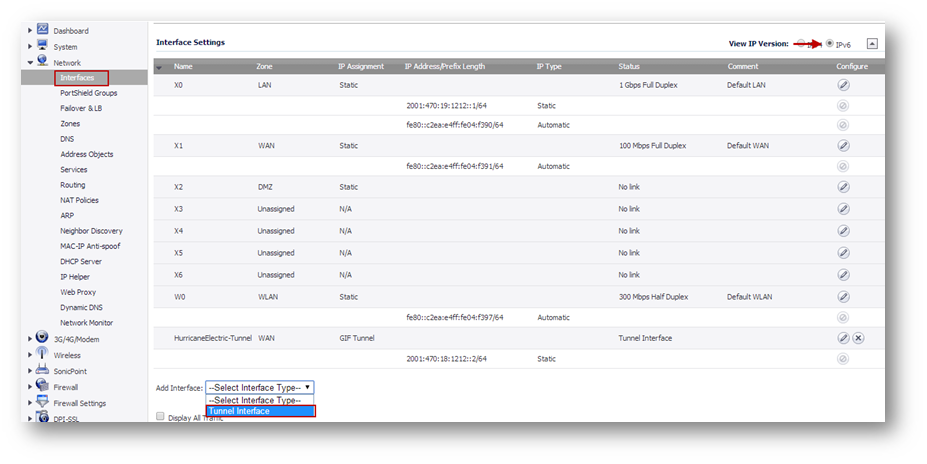This screenshot has height=464, width=927.
Task: Choose Tunnel Interface from dropdown list
Action: (x=260, y=411)
